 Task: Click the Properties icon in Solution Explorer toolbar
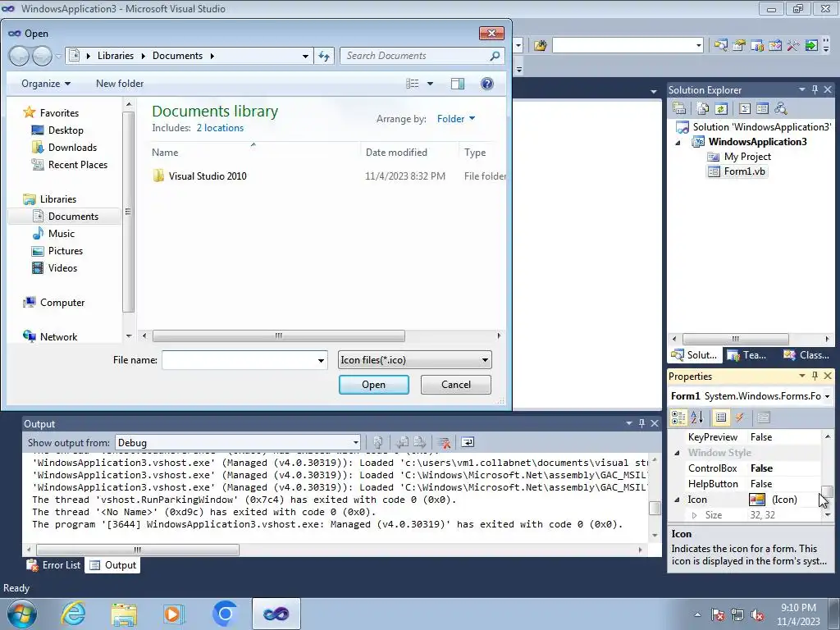[679, 108]
